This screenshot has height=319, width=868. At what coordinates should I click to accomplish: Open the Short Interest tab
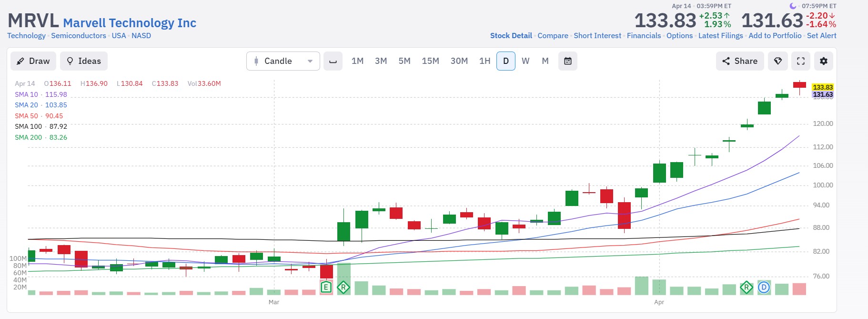pos(597,36)
